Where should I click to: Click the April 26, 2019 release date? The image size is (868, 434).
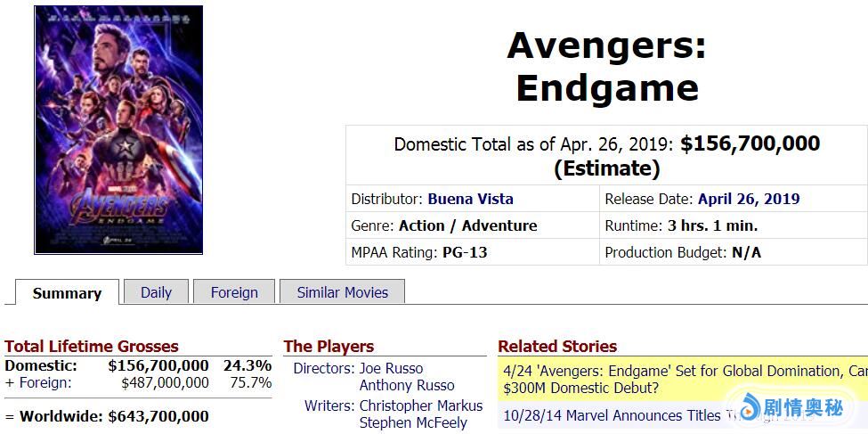748,199
